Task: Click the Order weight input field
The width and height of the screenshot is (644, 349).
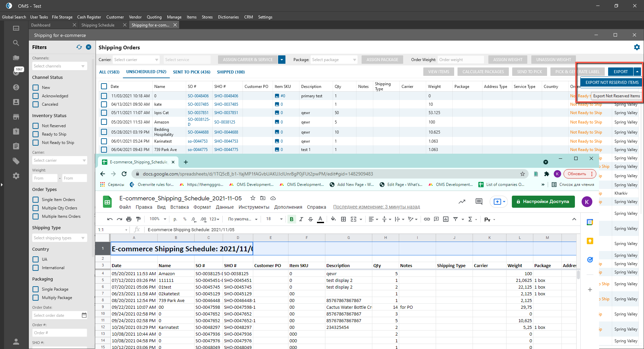Action: (461, 60)
